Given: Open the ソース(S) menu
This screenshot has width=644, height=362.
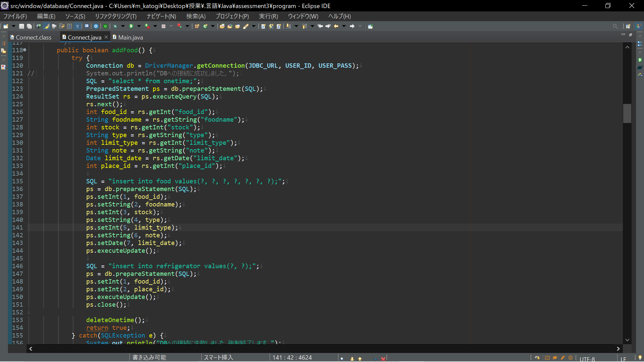Looking at the screenshot, I should pyautogui.click(x=75, y=16).
